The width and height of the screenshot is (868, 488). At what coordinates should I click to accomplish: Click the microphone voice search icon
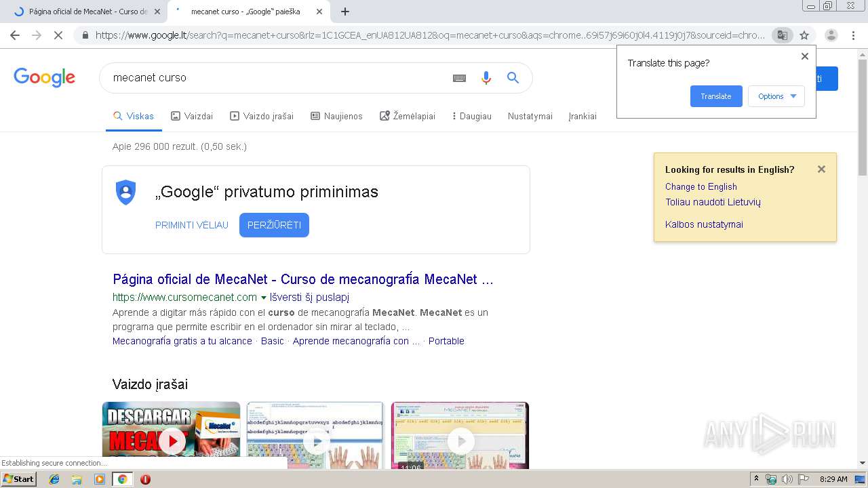[486, 78]
